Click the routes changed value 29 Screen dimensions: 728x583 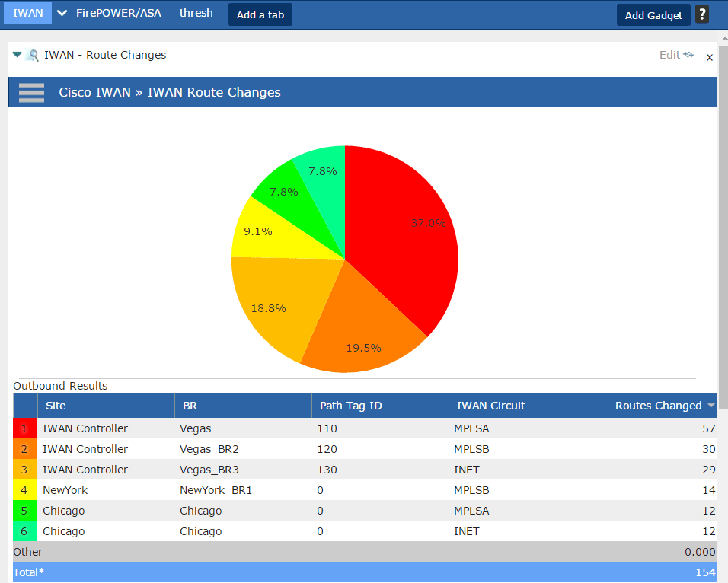(708, 470)
